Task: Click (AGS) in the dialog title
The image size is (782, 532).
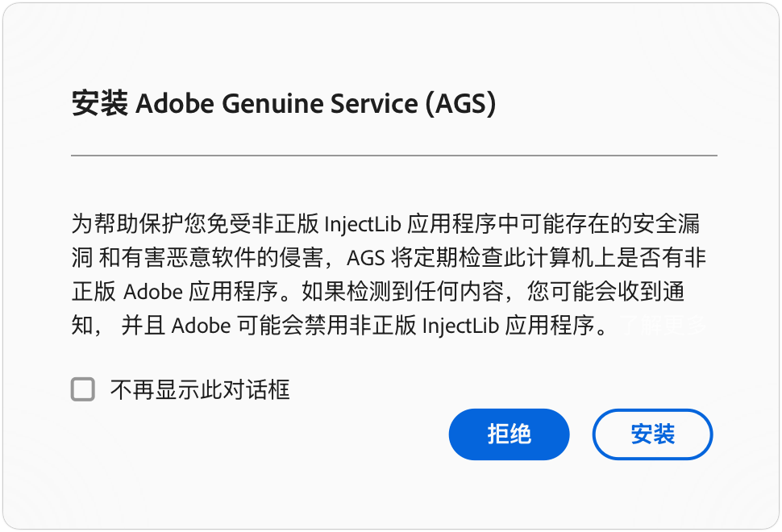Action: point(461,104)
